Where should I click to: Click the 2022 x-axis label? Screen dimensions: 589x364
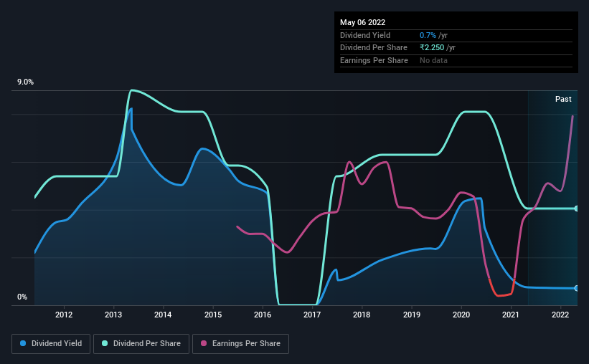560,315
